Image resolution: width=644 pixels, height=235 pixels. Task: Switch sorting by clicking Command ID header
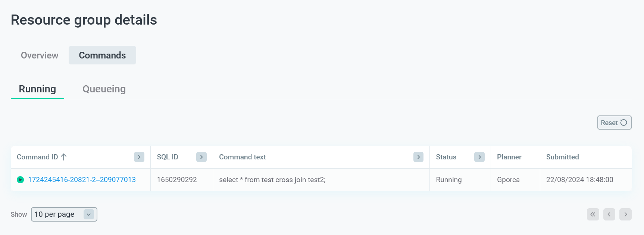tap(37, 157)
